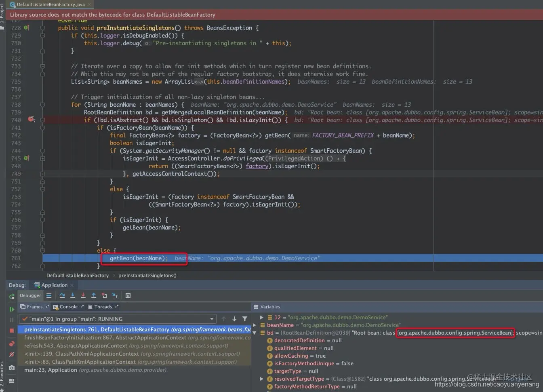Switch to the Threads tab
Image resolution: width=543 pixels, height=392 pixels.
(x=103, y=307)
